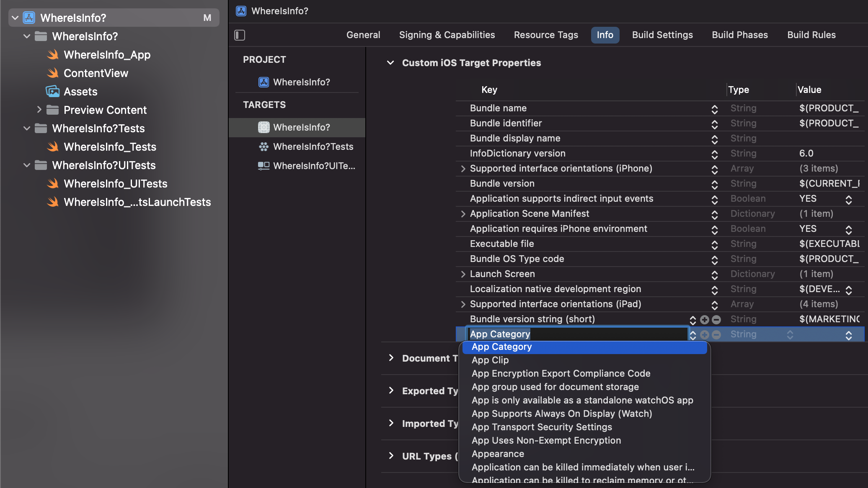The height and width of the screenshot is (488, 868).
Task: Click the Key column header
Action: pos(489,90)
